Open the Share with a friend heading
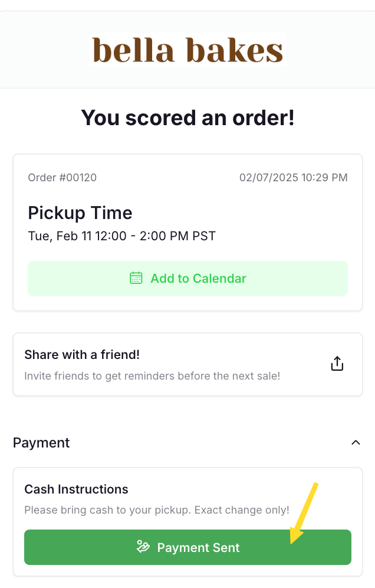 point(82,355)
